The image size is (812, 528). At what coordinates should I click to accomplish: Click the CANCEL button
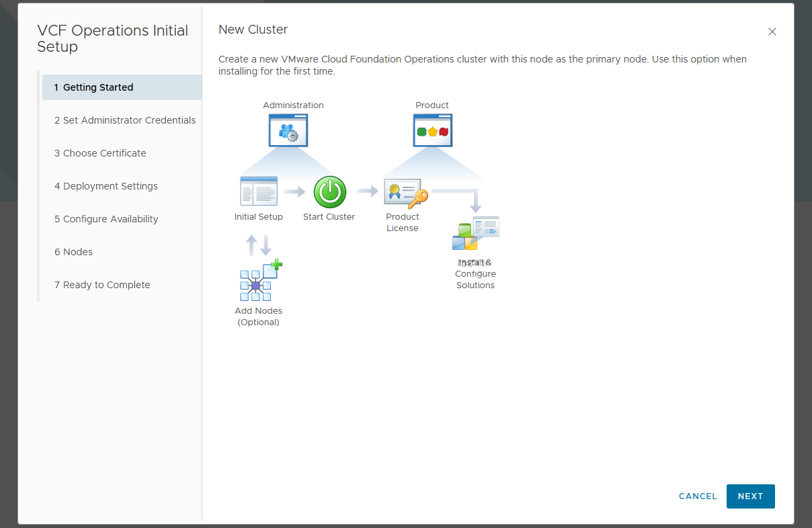coord(698,496)
